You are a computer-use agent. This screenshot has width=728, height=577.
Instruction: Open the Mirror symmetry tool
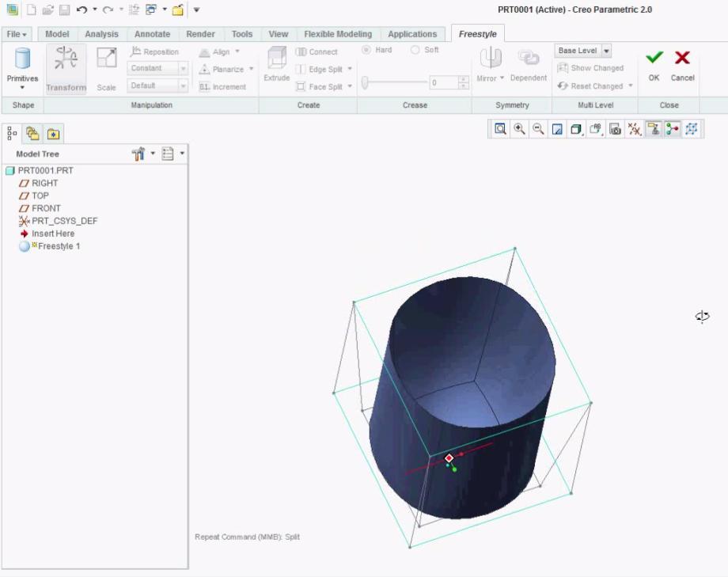(491, 64)
